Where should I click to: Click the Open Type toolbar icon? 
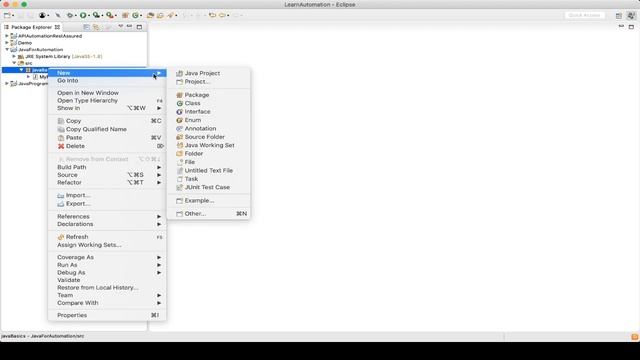pos(150,15)
